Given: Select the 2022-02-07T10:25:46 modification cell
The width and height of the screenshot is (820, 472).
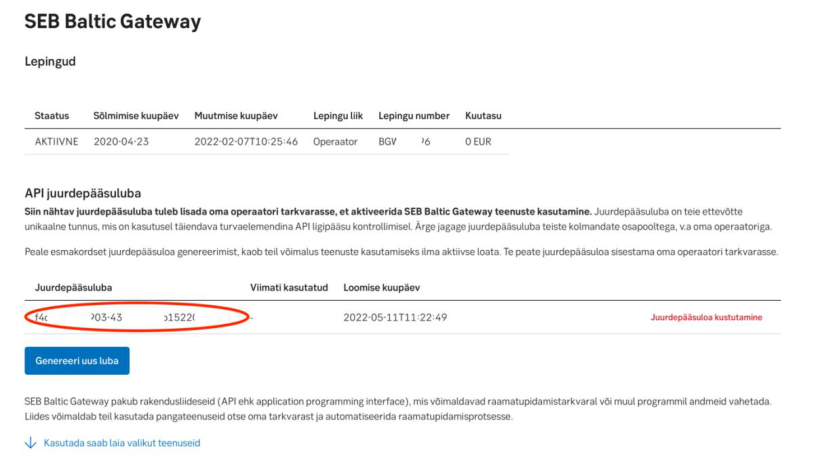Looking at the screenshot, I should pyautogui.click(x=246, y=142).
